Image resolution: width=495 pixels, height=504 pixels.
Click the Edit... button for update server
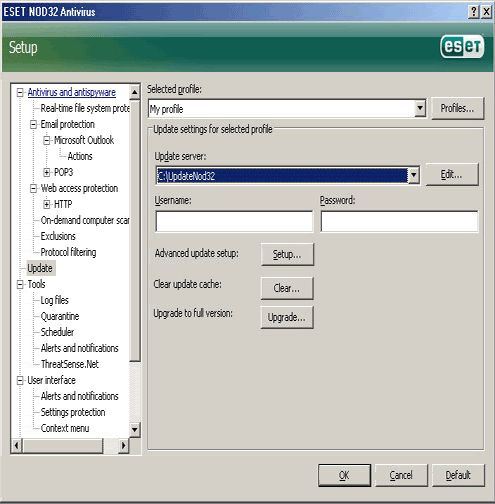tap(452, 174)
